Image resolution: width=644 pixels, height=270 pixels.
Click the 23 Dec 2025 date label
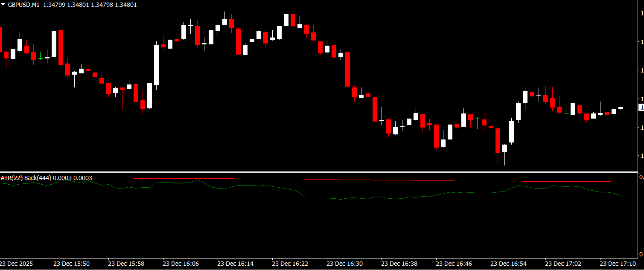(16, 264)
